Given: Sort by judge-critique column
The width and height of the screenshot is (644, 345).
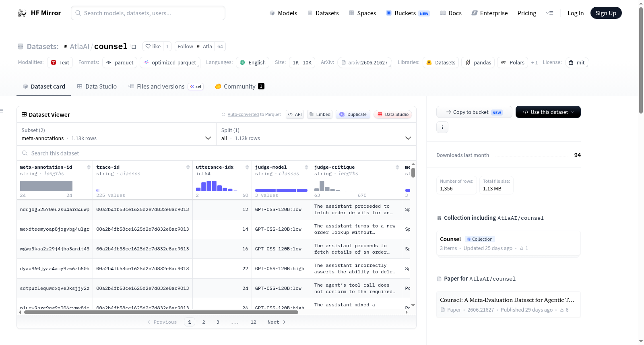Looking at the screenshot, I should tap(397, 167).
